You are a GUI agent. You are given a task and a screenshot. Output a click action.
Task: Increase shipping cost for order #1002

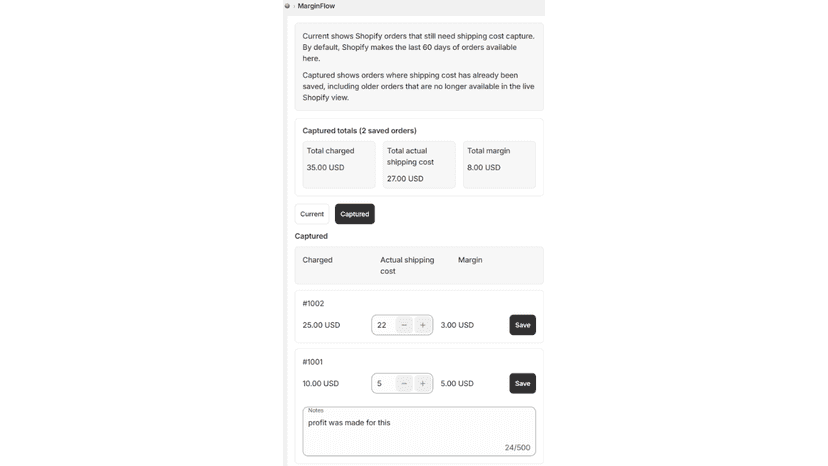(422, 325)
